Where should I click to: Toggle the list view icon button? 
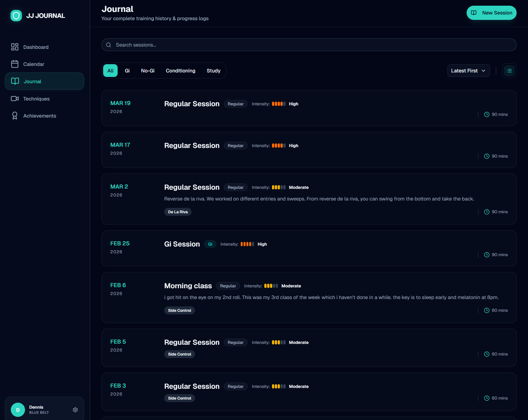[509, 71]
